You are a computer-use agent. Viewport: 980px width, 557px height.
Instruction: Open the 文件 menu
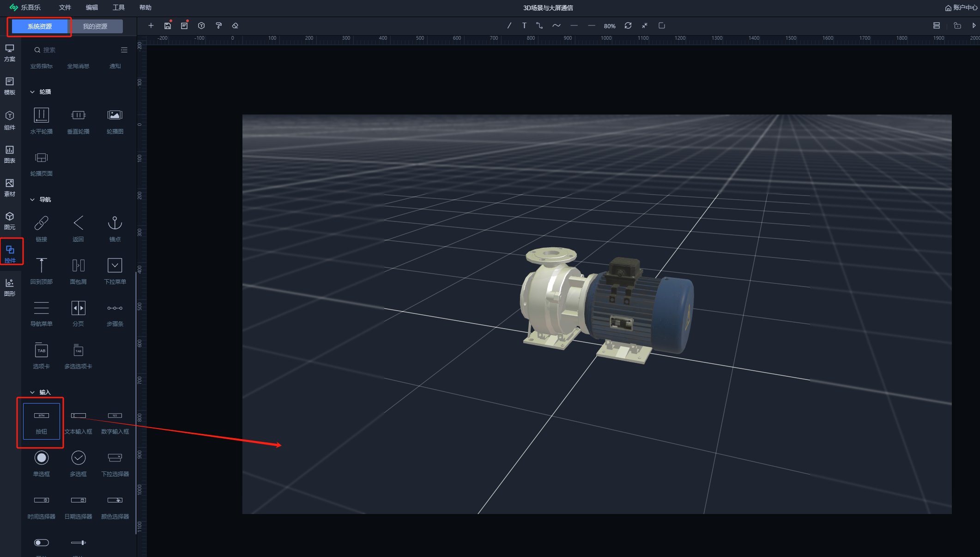[x=65, y=7]
